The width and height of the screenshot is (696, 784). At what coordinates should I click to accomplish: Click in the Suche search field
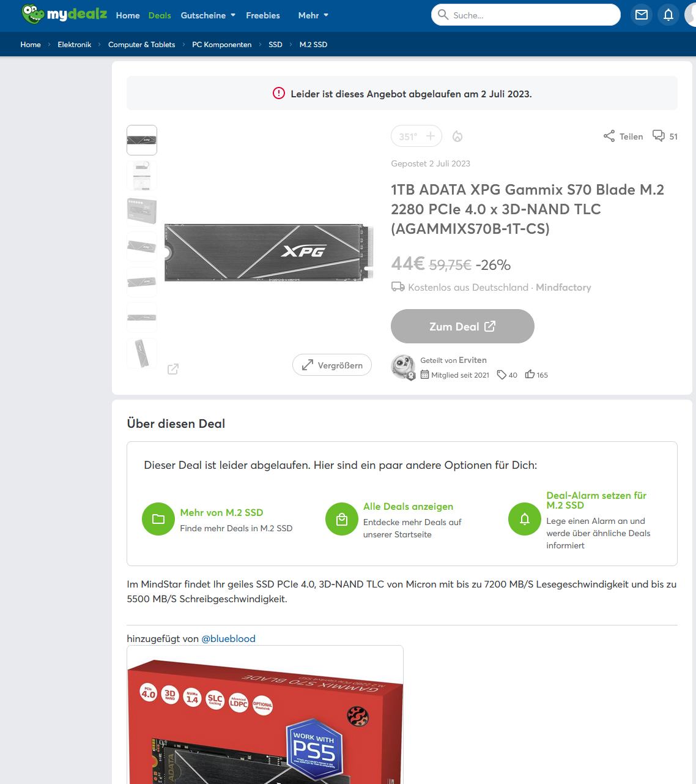click(532, 15)
